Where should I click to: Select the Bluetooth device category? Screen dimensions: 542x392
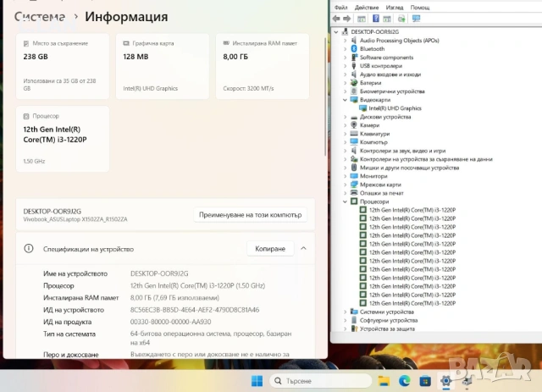(x=371, y=48)
